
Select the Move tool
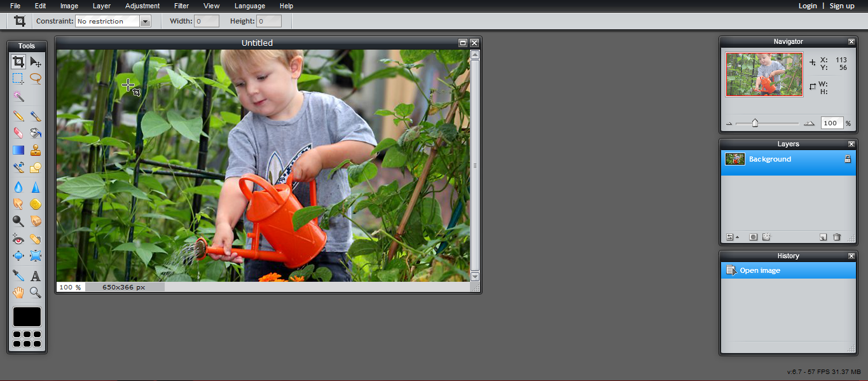coord(36,62)
